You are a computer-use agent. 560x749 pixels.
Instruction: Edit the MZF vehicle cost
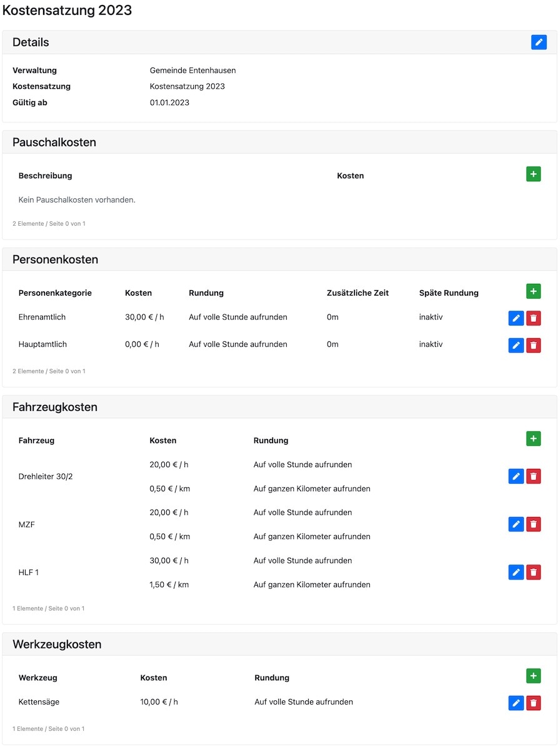coord(516,525)
